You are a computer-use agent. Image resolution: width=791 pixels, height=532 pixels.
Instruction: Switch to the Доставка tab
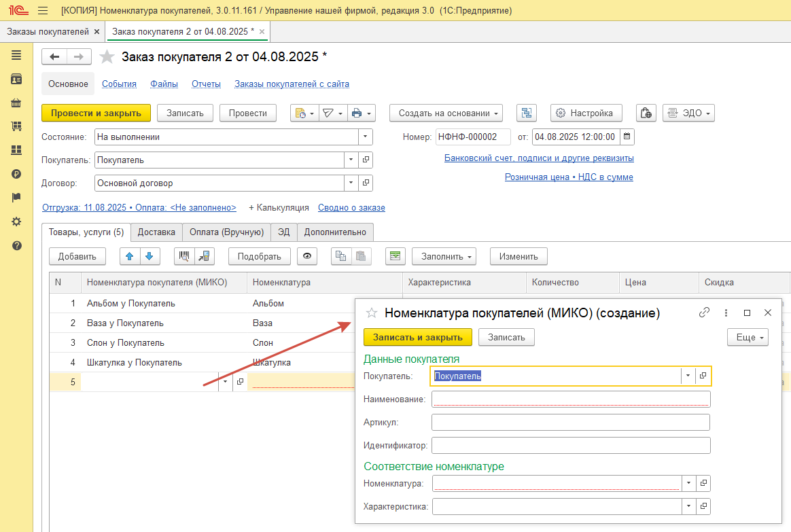click(156, 232)
